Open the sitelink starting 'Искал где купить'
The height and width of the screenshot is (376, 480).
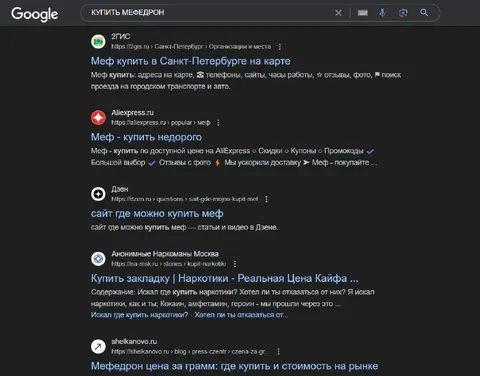coord(139,315)
